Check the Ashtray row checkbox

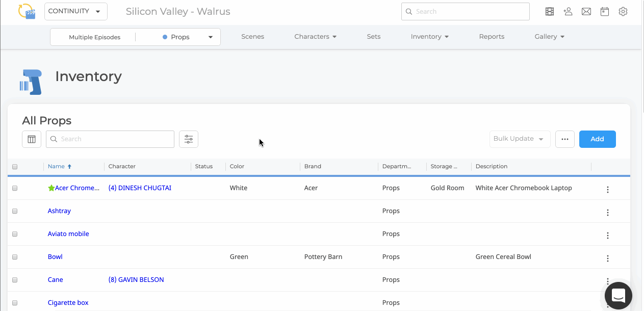coord(15,211)
